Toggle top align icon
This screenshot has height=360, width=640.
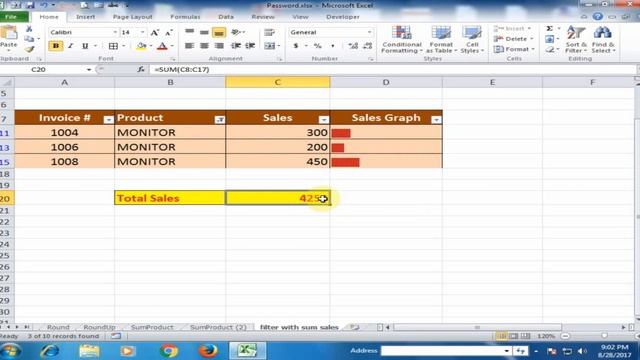pos(189,32)
